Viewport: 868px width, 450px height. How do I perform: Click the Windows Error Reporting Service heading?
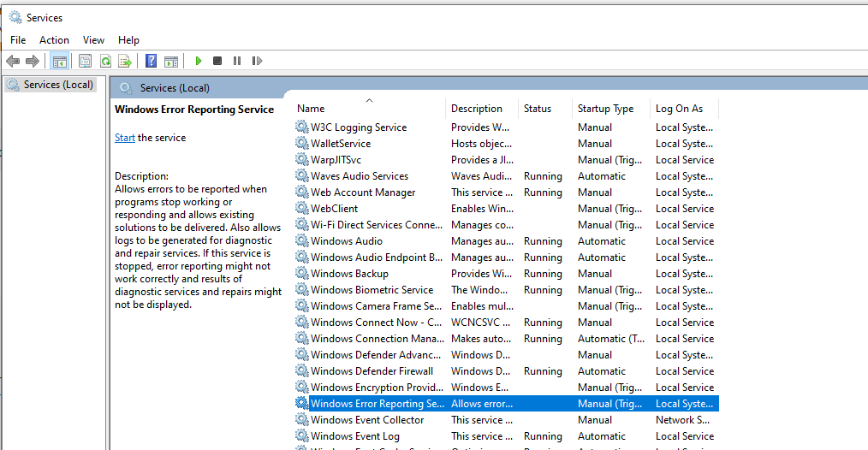coord(194,109)
